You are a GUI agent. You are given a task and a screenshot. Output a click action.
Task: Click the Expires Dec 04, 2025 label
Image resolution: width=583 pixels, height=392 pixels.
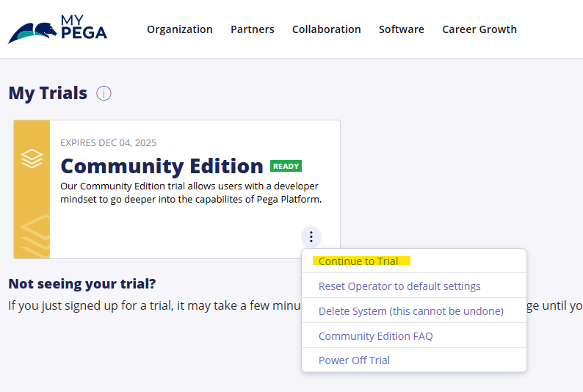pyautogui.click(x=108, y=142)
